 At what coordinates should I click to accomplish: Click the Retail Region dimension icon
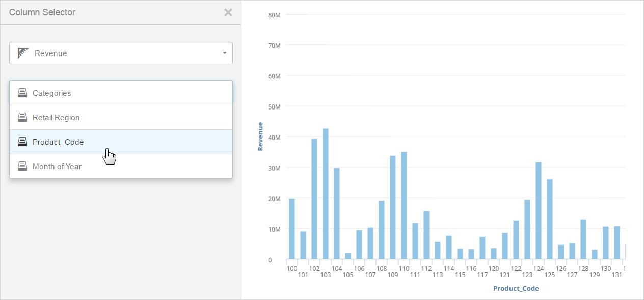[x=22, y=117]
